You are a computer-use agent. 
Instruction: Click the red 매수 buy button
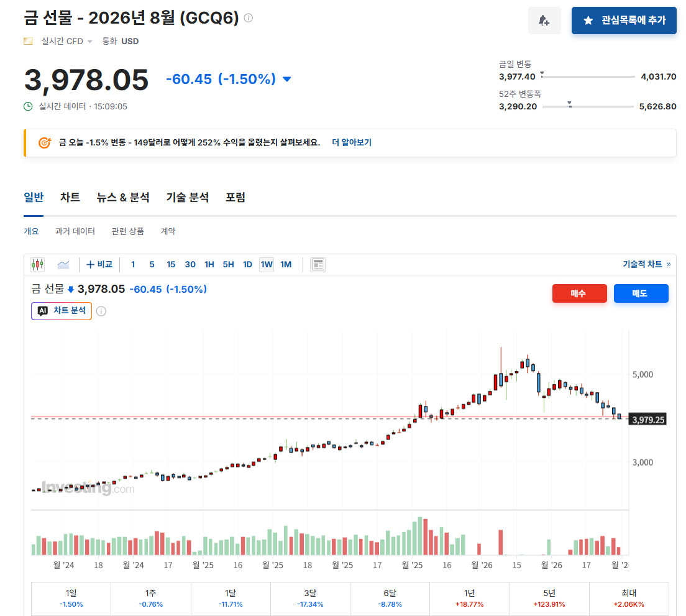(x=579, y=293)
